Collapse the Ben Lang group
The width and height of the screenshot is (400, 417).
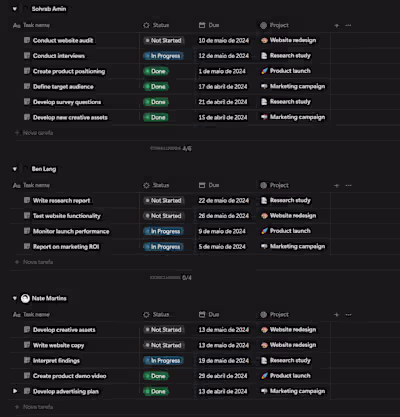(x=15, y=169)
